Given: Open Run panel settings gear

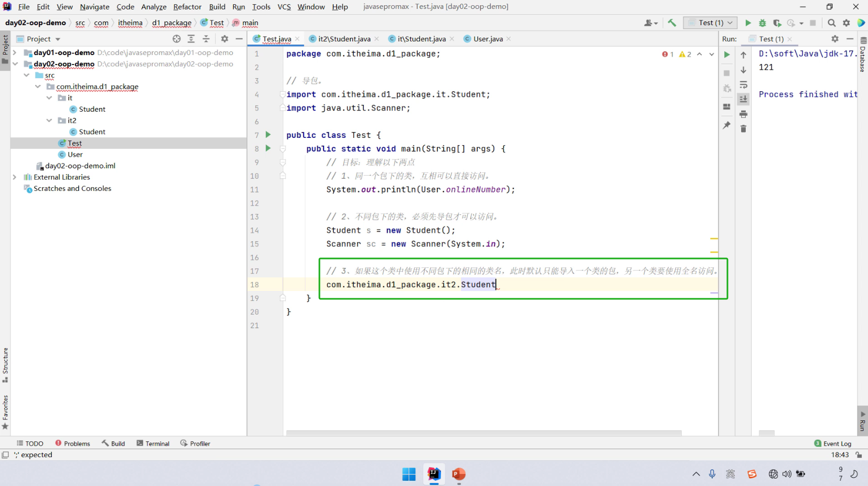Looking at the screenshot, I should pyautogui.click(x=835, y=39).
